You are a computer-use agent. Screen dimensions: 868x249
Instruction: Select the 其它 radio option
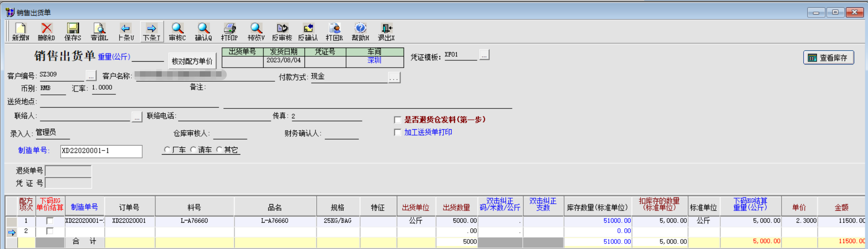click(219, 150)
